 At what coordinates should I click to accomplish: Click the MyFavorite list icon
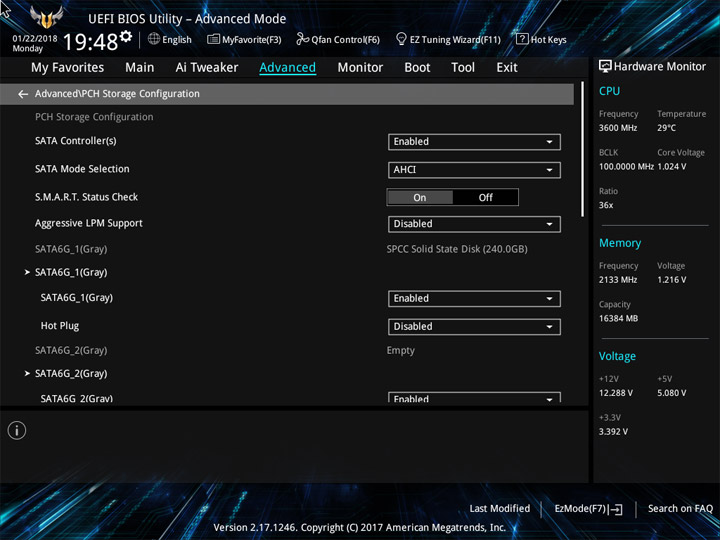point(213,39)
